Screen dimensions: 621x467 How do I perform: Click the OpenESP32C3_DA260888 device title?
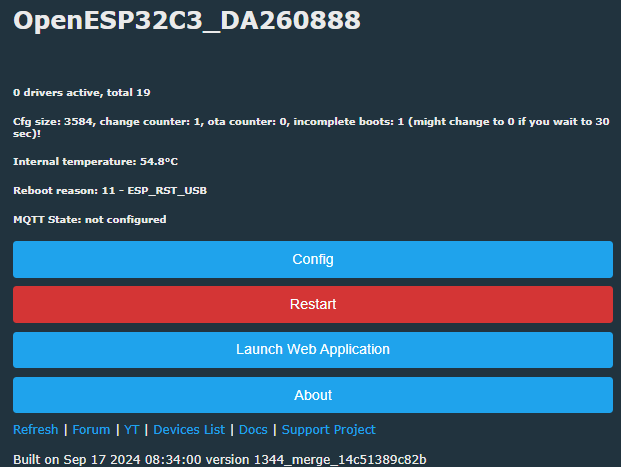pos(187,20)
